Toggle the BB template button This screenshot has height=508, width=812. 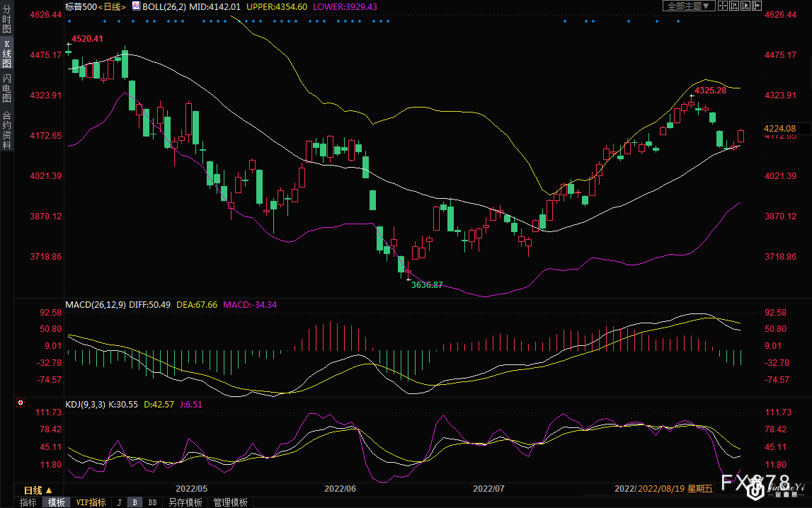pyautogui.click(x=152, y=502)
